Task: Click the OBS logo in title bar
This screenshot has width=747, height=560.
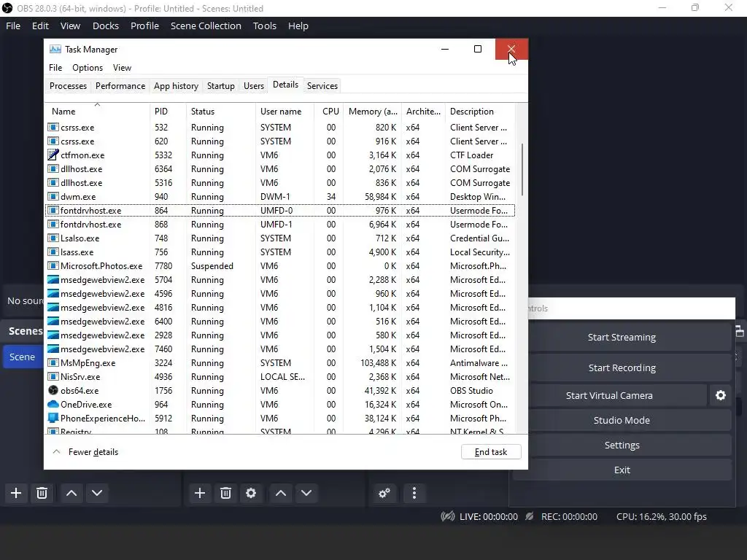Action: click(x=7, y=8)
